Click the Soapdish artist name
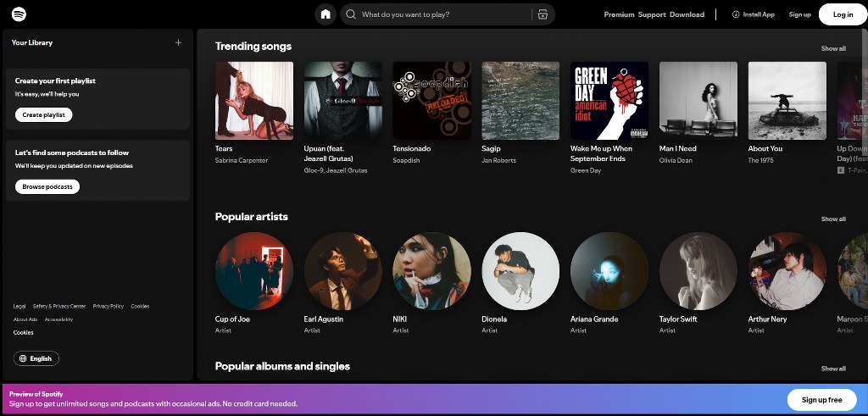Screen dimensions: 868x416 click(406, 160)
